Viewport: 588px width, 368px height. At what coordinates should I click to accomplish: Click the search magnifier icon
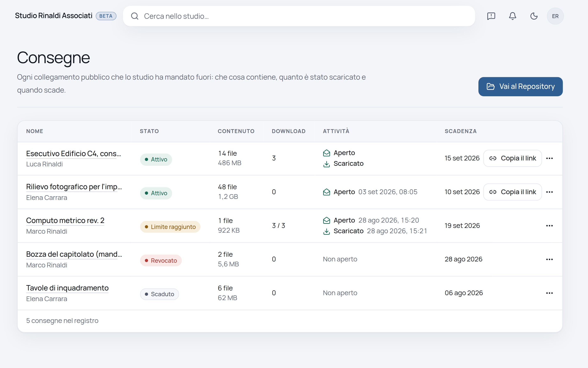(x=134, y=16)
